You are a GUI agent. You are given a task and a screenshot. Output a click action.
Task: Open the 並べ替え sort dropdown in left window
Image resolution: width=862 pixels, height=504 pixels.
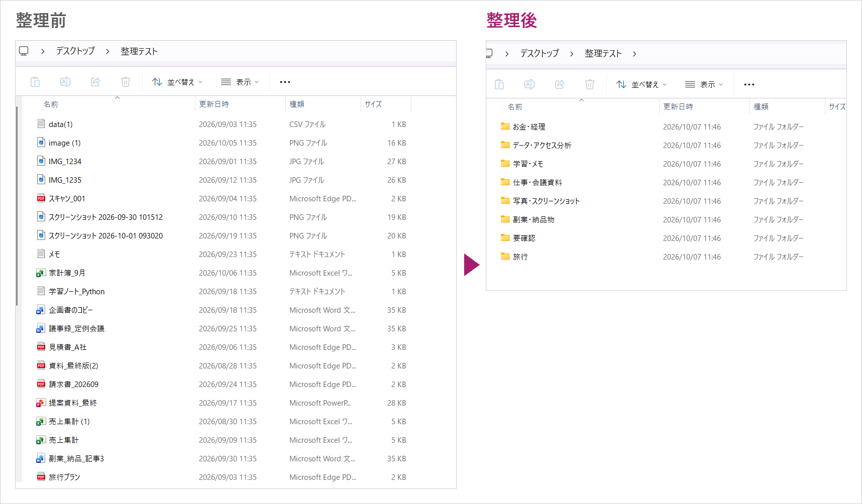point(178,82)
